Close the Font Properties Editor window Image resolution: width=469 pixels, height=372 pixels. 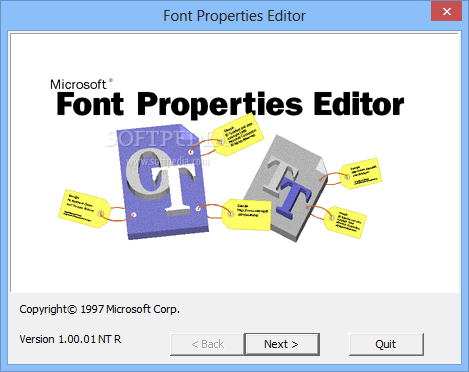[x=446, y=11]
